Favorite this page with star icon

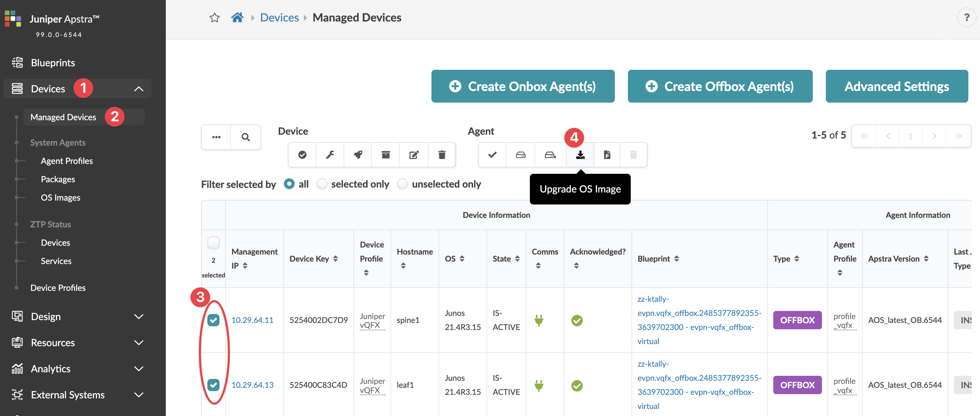(x=214, y=18)
